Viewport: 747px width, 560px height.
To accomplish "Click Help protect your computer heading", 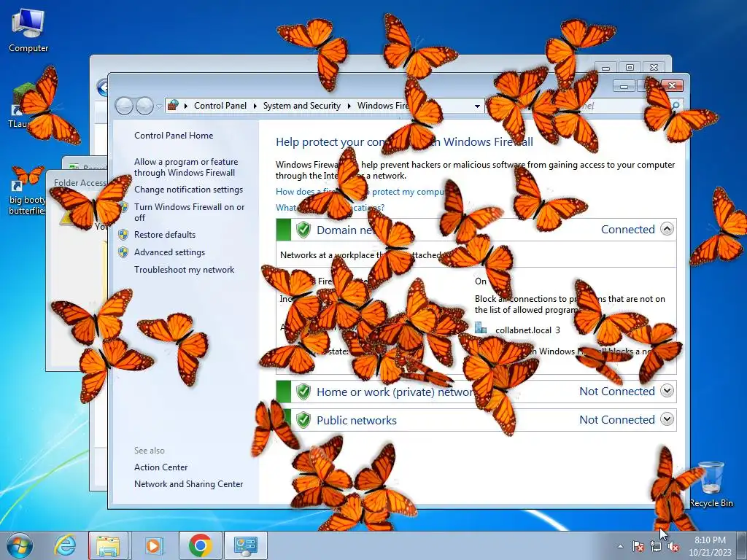I will coord(404,142).
